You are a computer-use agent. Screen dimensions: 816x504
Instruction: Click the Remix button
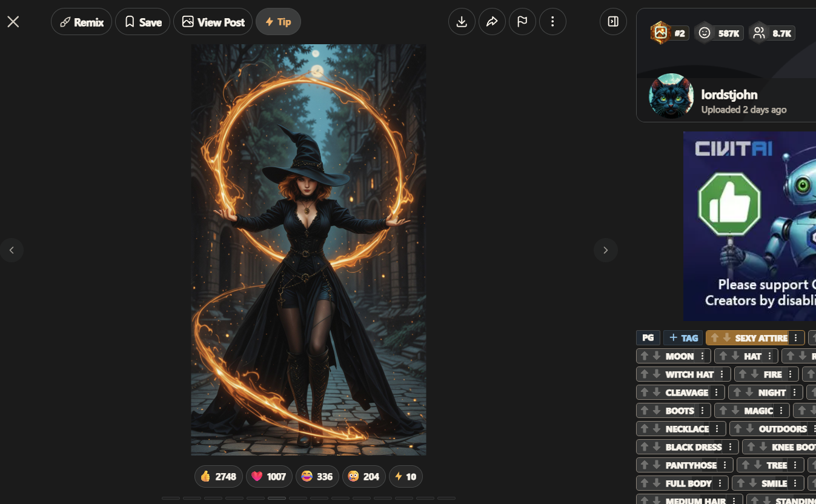pos(81,22)
